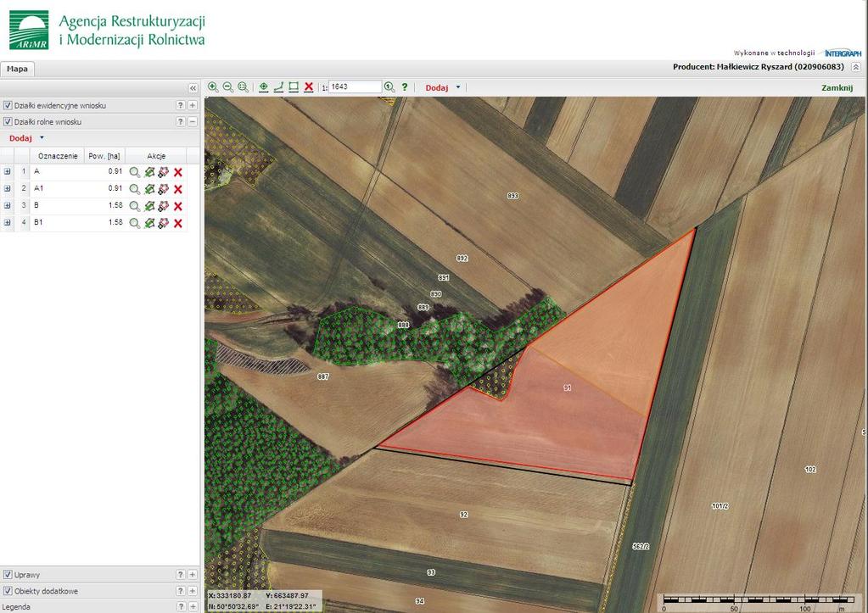
Task: Toggle the Obiekty dodatkowe layer checkbox
Action: (8, 591)
